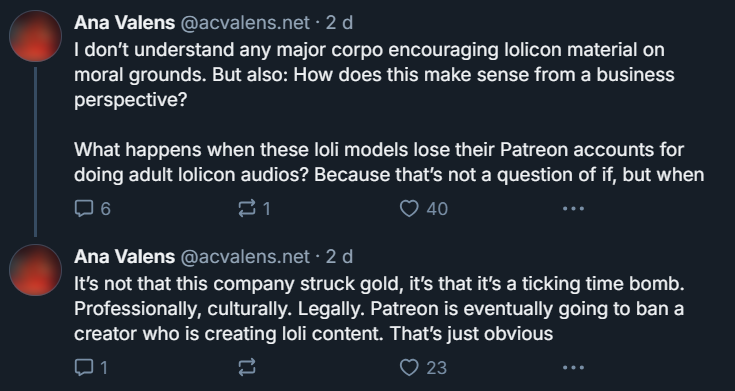
Task: Repost the 'ticking time bomb' post
Action: [x=247, y=368]
